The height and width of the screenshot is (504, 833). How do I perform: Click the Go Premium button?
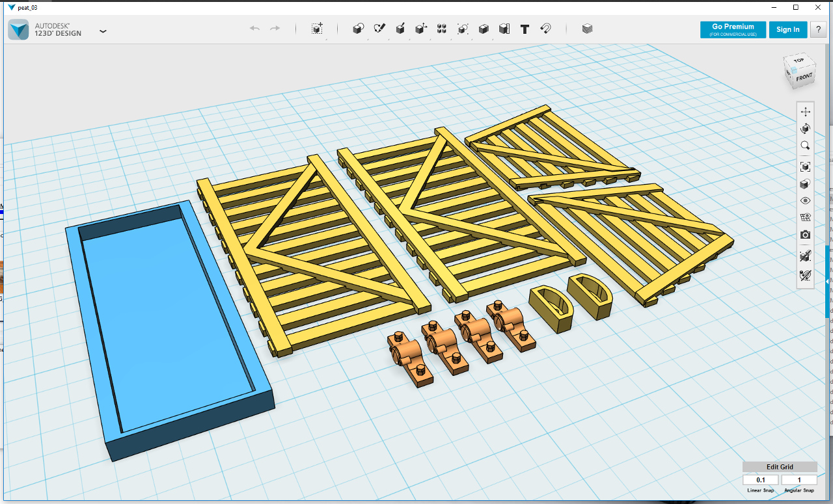(733, 29)
